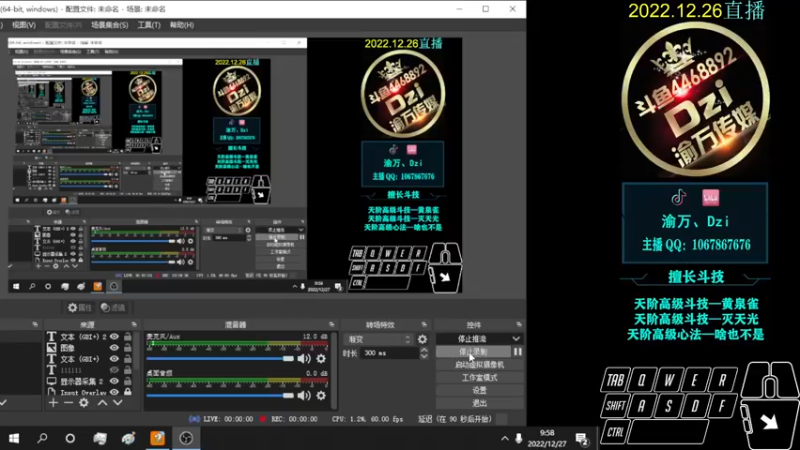The height and width of the screenshot is (450, 800).
Task: Expand the 停止推流 dropdown arrow
Action: pyautogui.click(x=516, y=339)
